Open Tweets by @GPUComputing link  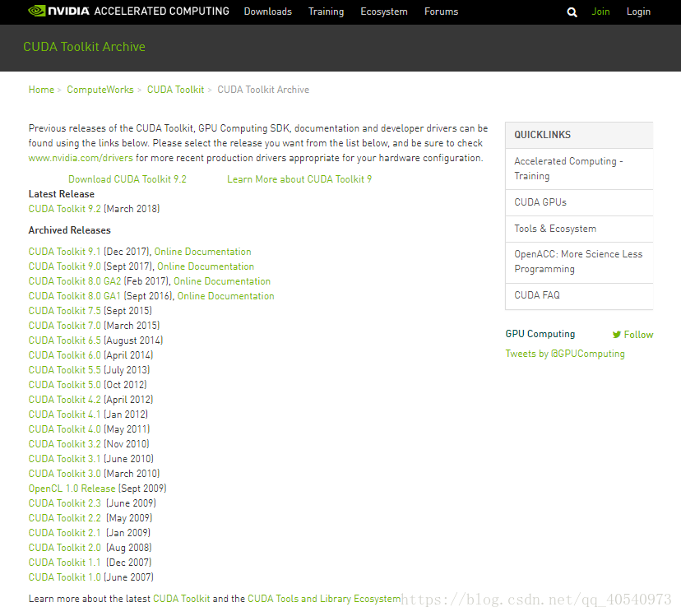pos(565,354)
